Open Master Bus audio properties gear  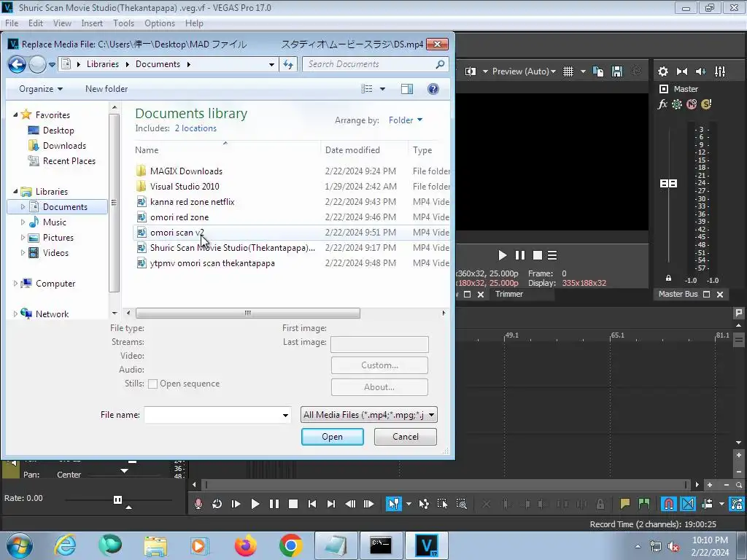[662, 71]
